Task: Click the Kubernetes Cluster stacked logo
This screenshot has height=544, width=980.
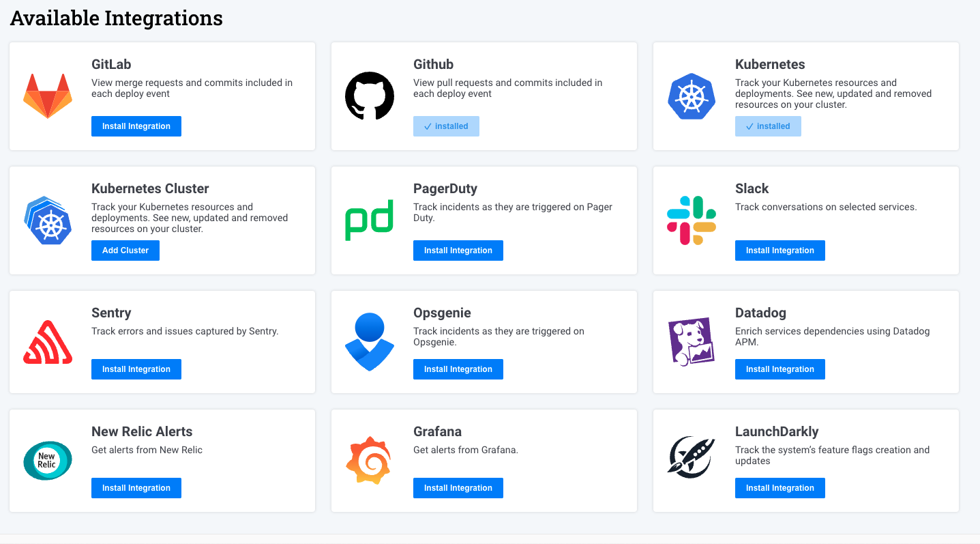Action: point(48,220)
